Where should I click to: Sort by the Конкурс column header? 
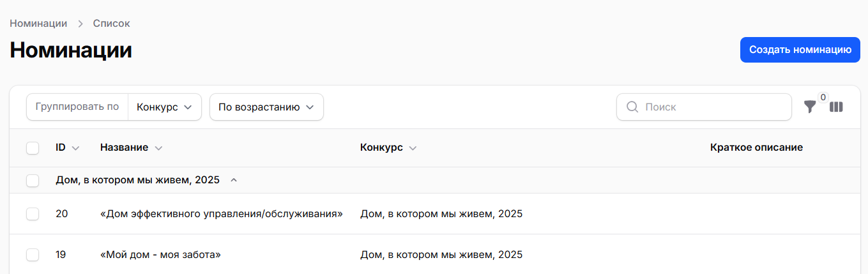coord(388,148)
